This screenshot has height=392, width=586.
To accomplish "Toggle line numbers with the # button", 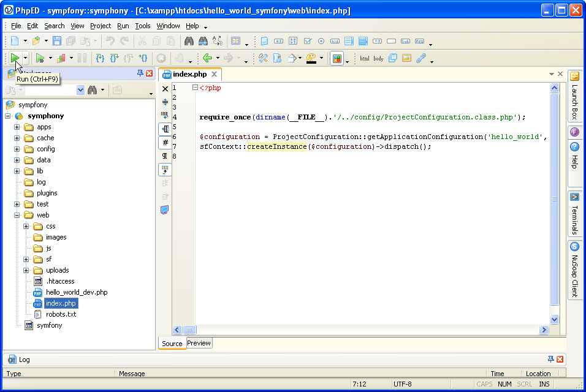I will click(165, 143).
